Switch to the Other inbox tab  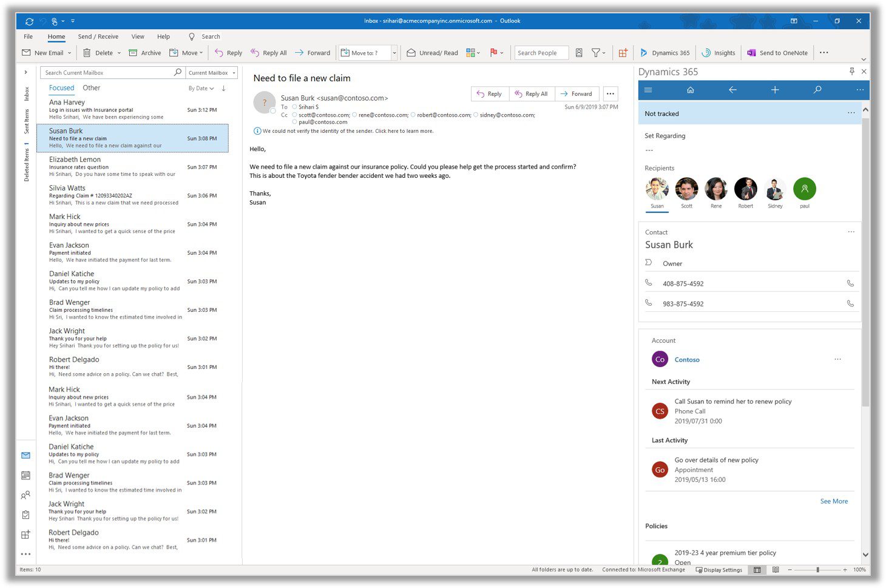tap(91, 87)
